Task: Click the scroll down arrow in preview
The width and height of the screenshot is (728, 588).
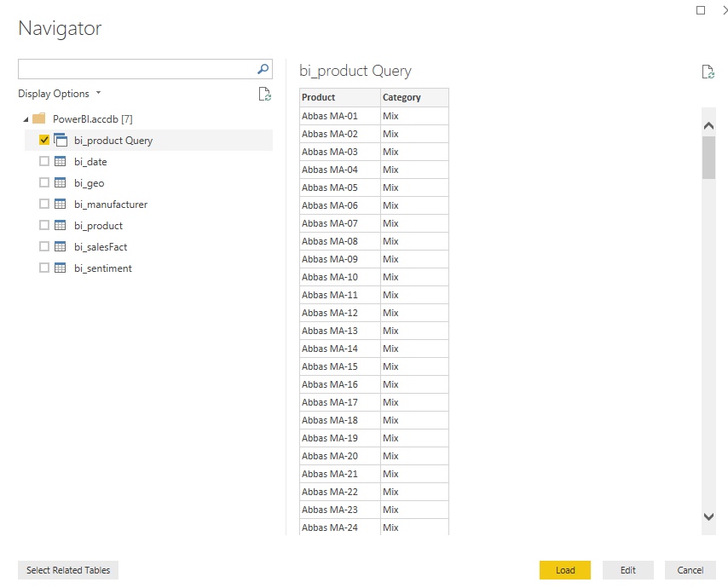Action: [x=708, y=516]
